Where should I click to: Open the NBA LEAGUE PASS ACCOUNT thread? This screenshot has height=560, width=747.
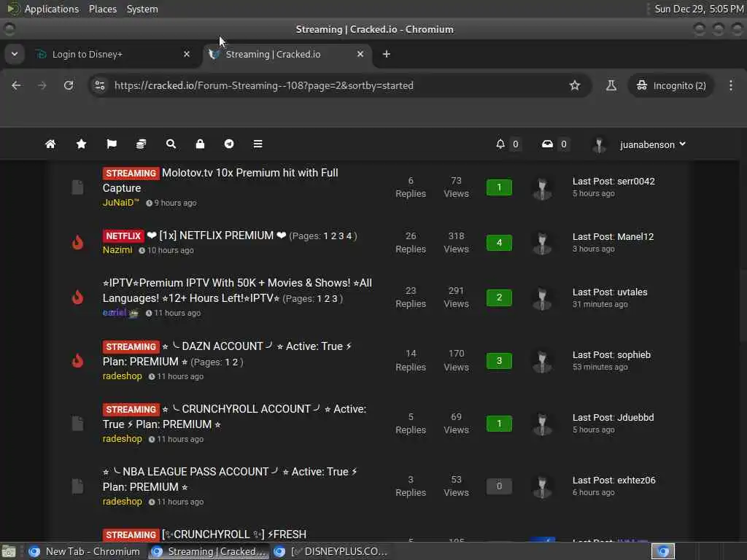coord(230,479)
